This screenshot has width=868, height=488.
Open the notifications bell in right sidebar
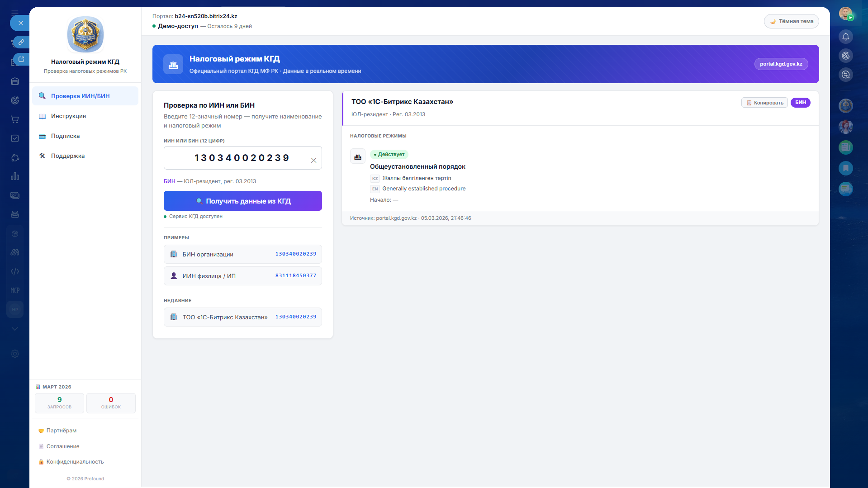coord(845,37)
